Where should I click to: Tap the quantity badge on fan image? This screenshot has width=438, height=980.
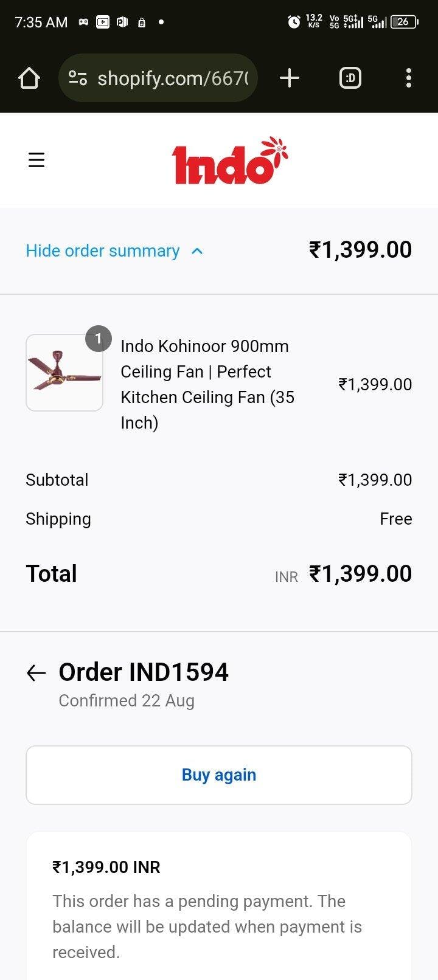(x=99, y=339)
